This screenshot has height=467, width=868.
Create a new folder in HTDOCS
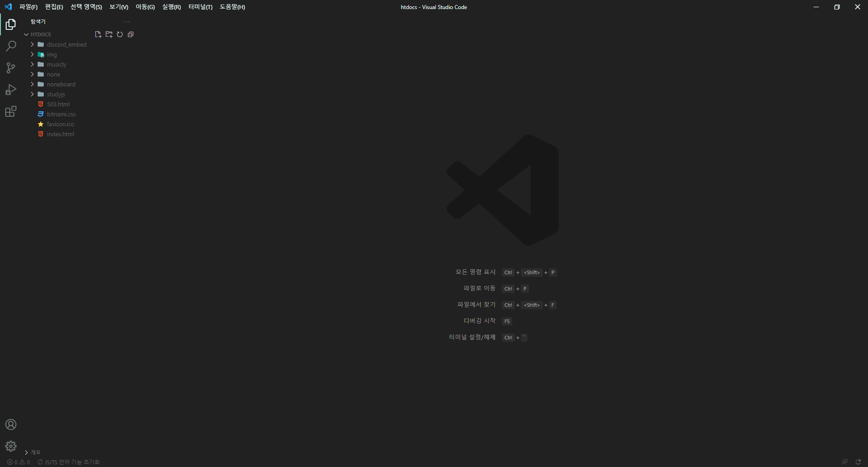(x=109, y=34)
